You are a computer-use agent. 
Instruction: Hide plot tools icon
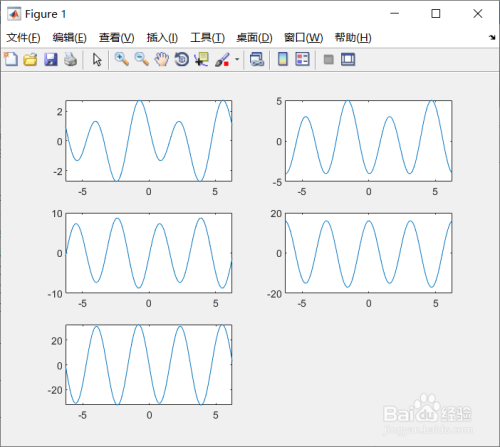[x=329, y=60]
